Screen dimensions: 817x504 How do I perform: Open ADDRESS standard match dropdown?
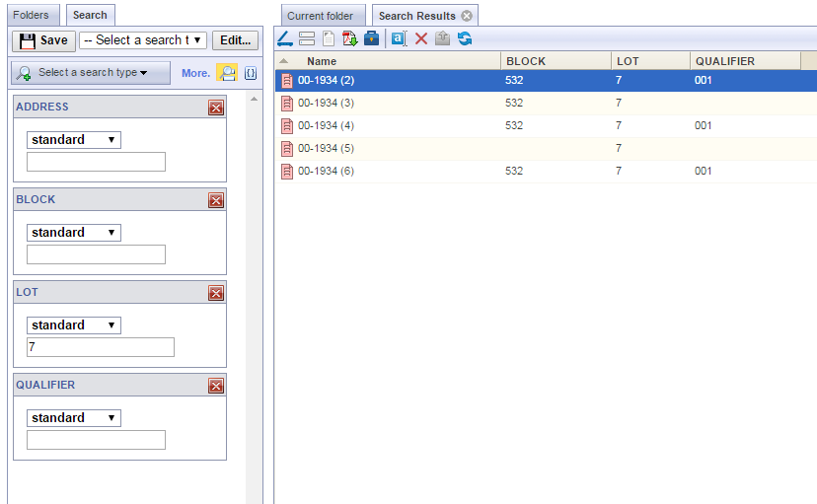coord(73,140)
